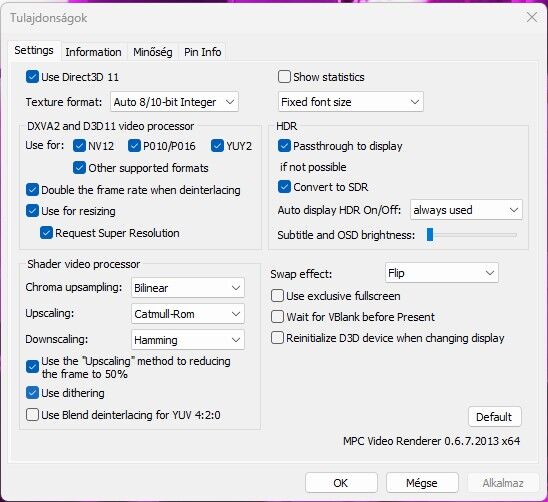Confirm with the OK button
Screen dimensions: 548x502
(x=341, y=483)
